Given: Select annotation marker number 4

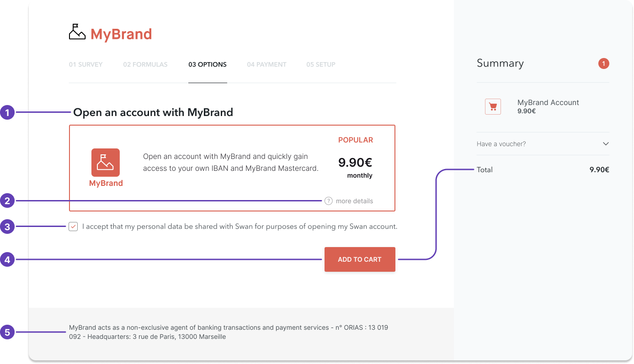Looking at the screenshot, I should pyautogui.click(x=8, y=259).
